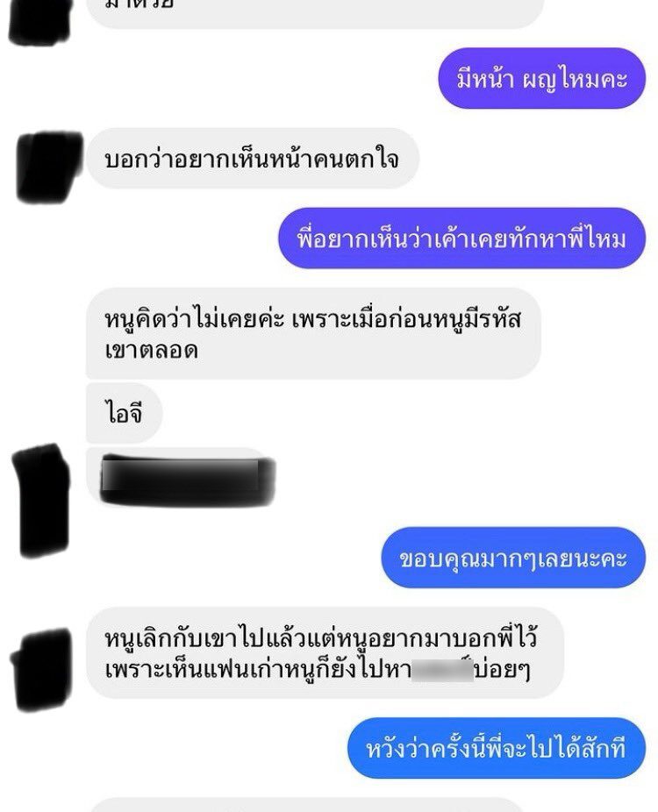
Task: Tap the blue bubble 'ขอบคุณมากๆเลยนะคะ'
Action: (x=513, y=558)
